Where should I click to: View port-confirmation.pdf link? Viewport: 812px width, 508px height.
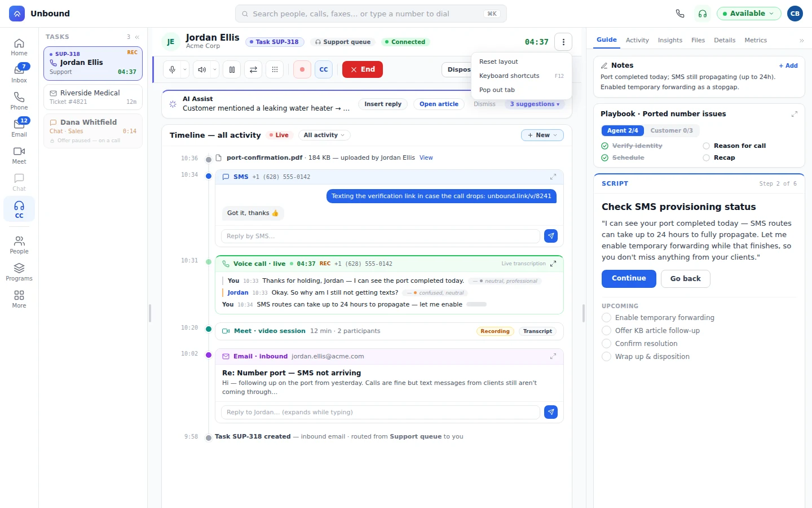coord(426,158)
